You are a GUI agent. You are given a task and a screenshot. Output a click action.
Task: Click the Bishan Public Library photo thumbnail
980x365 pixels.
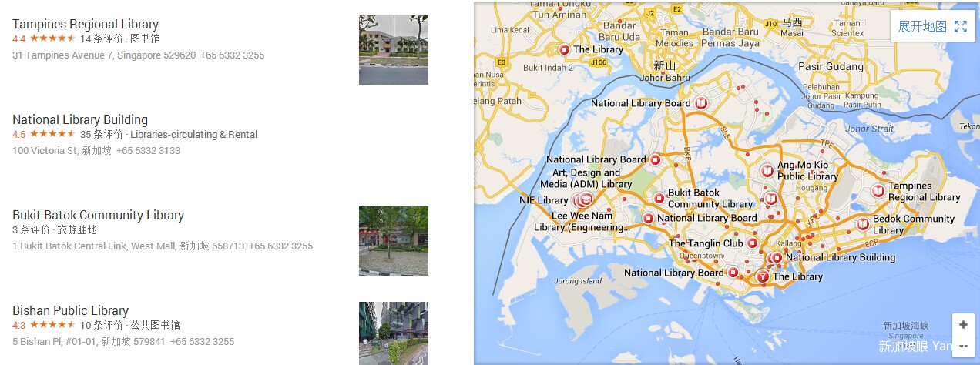tap(394, 333)
